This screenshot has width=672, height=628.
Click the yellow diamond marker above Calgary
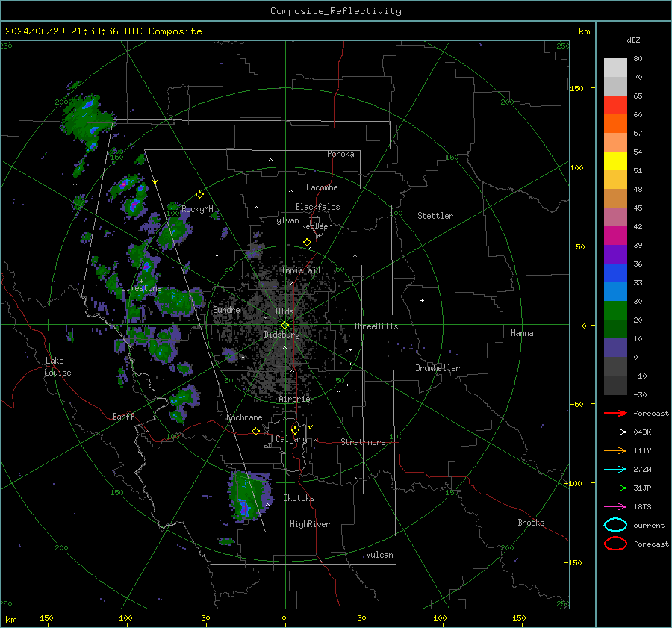tap(295, 430)
